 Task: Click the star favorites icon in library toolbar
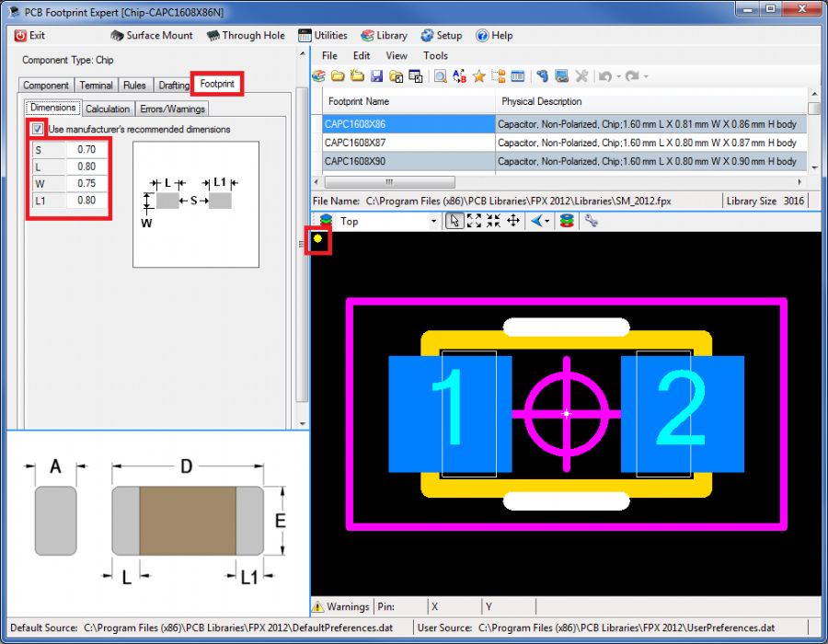(478, 76)
